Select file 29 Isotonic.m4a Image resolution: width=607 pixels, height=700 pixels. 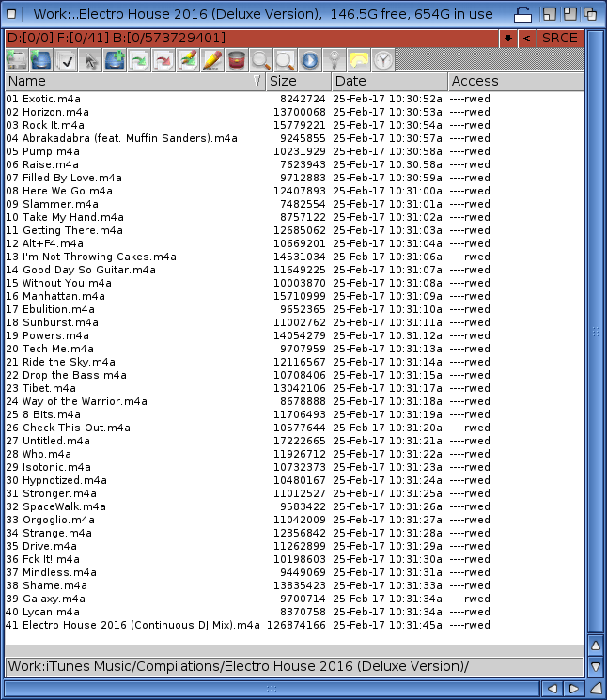coord(49,467)
